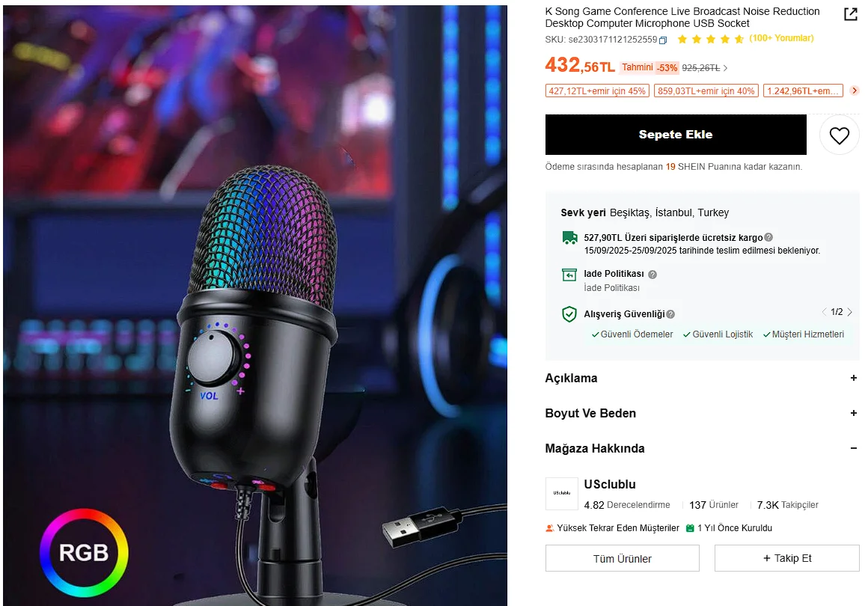Click the 427,12TL coupon tag
The width and height of the screenshot is (868, 606).
pyautogui.click(x=597, y=91)
